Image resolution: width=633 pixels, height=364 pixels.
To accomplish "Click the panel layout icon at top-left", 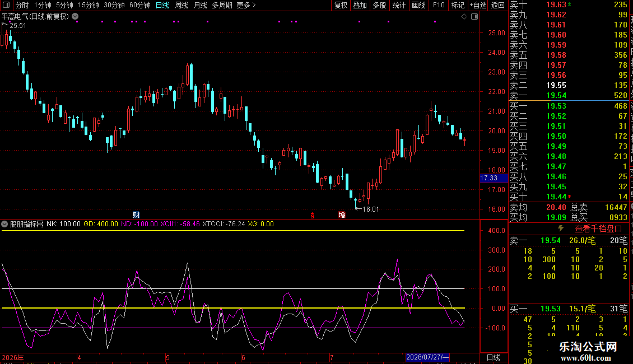I will [6, 5].
